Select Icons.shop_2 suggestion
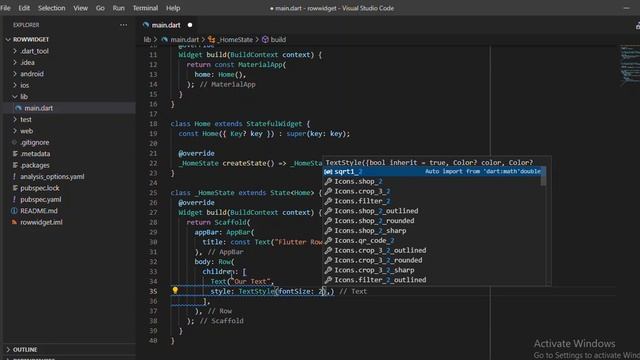This screenshot has width=640, height=360. point(433,182)
